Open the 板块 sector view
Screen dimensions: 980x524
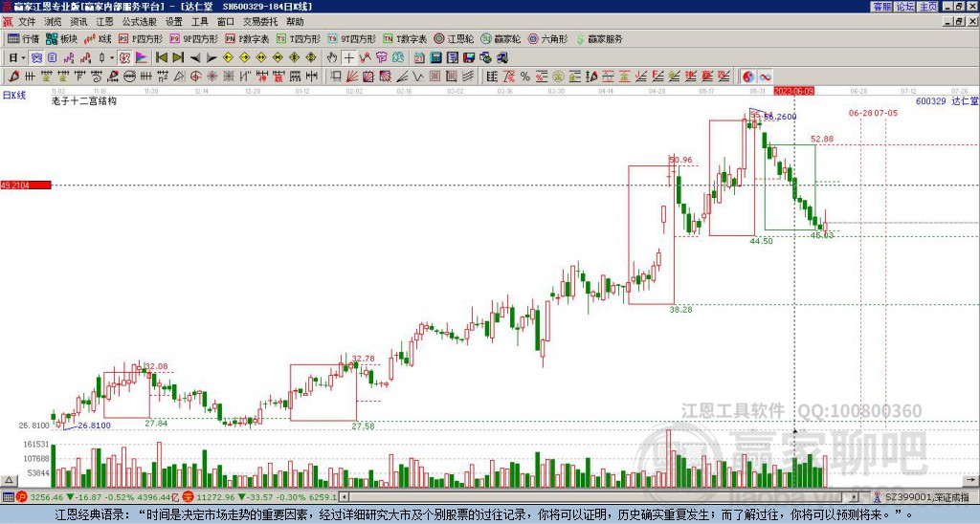tap(61, 38)
